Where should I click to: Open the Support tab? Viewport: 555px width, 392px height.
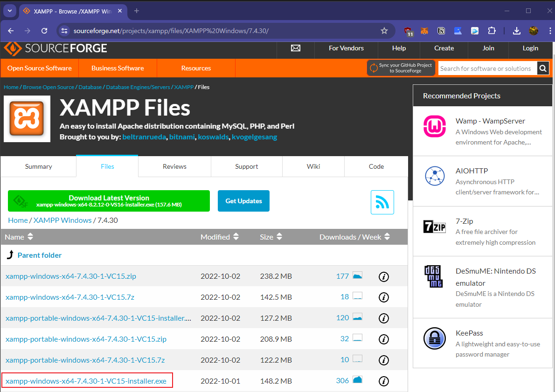click(x=246, y=166)
